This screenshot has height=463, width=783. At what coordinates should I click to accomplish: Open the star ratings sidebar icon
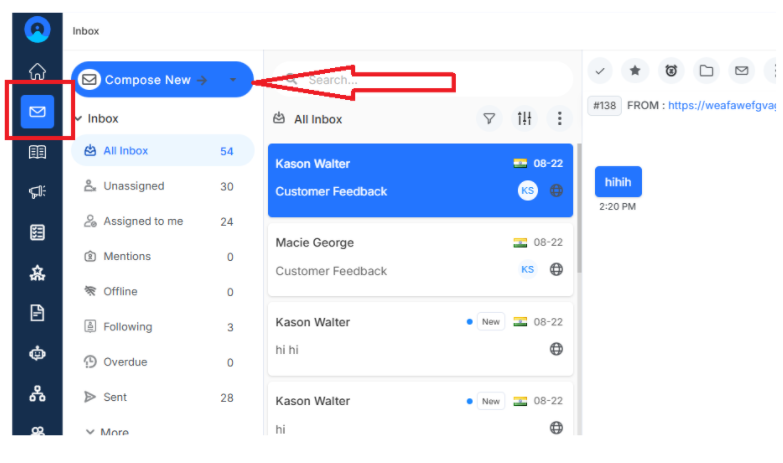(x=37, y=273)
